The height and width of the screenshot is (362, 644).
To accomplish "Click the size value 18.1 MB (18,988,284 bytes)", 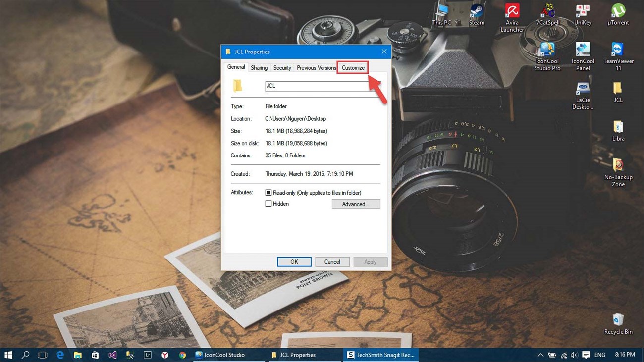I will [296, 131].
